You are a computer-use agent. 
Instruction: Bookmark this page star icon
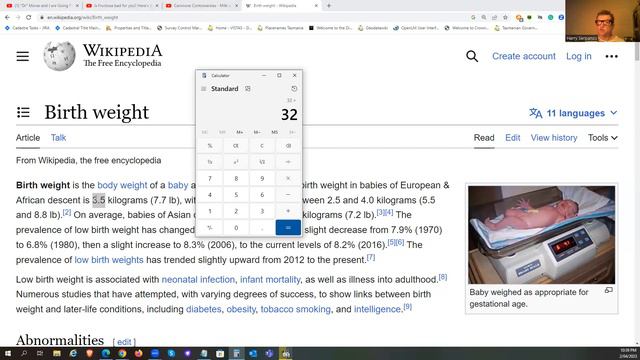pyautogui.click(x=505, y=18)
